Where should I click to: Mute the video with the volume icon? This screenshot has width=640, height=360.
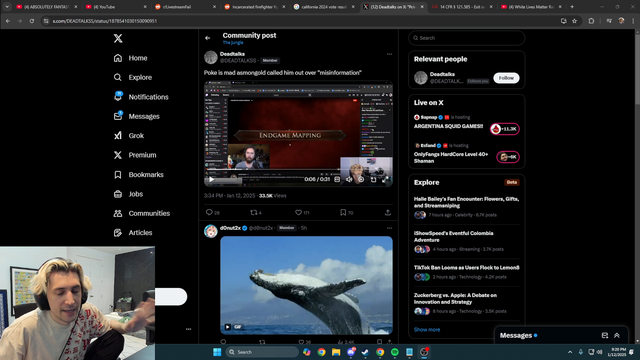(x=349, y=179)
